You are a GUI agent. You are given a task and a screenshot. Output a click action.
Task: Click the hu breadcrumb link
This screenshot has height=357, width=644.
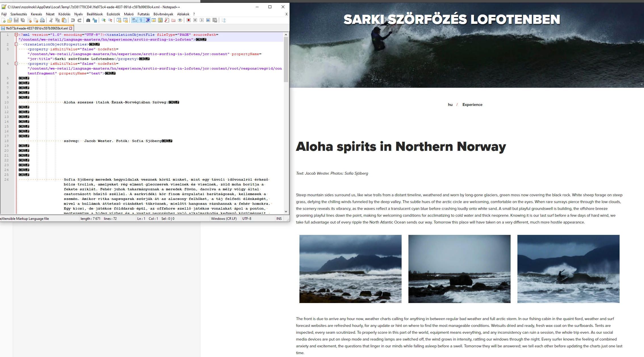(x=450, y=105)
